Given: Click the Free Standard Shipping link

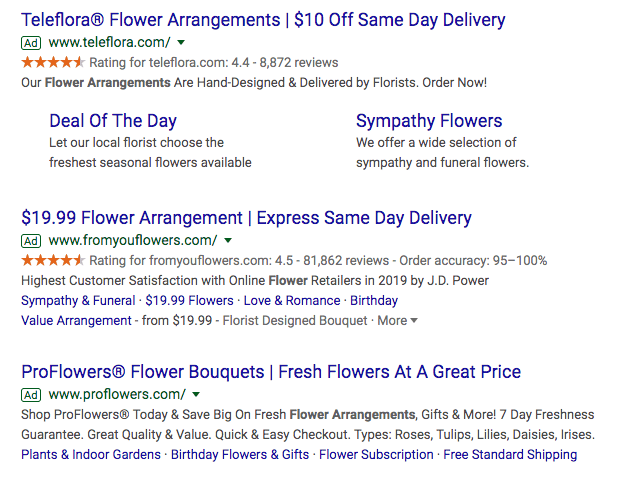Looking at the screenshot, I should [x=510, y=455].
